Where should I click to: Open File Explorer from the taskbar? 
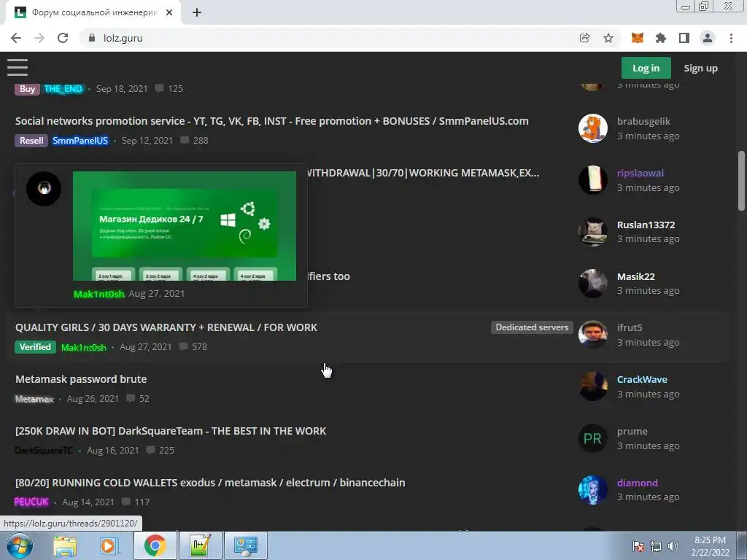pos(65,545)
